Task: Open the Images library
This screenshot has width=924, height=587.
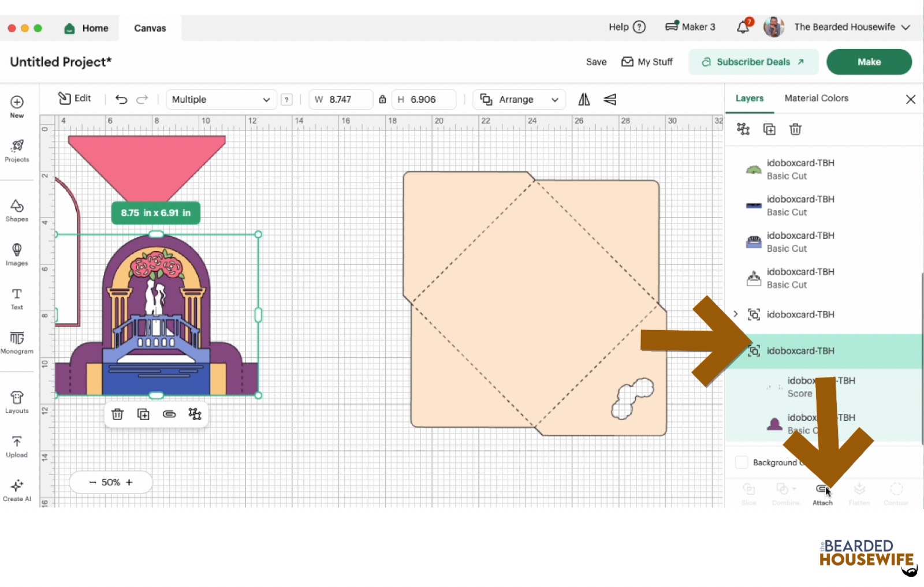Action: (17, 254)
